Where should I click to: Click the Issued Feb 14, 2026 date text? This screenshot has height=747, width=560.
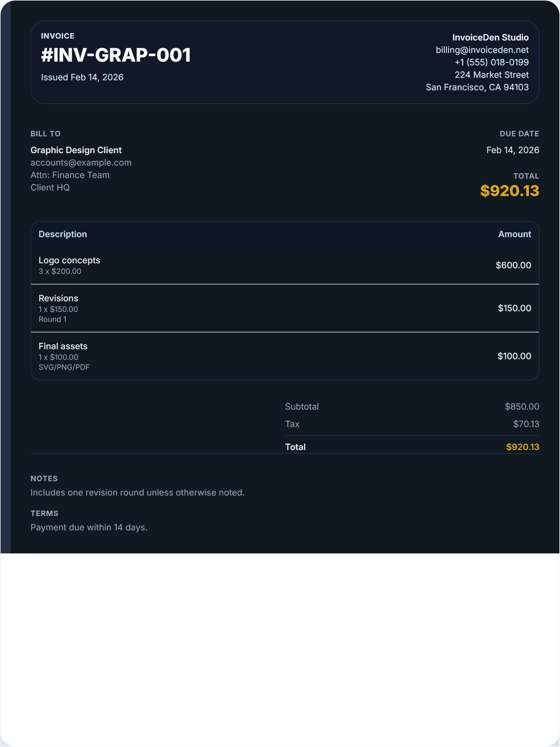pos(82,77)
